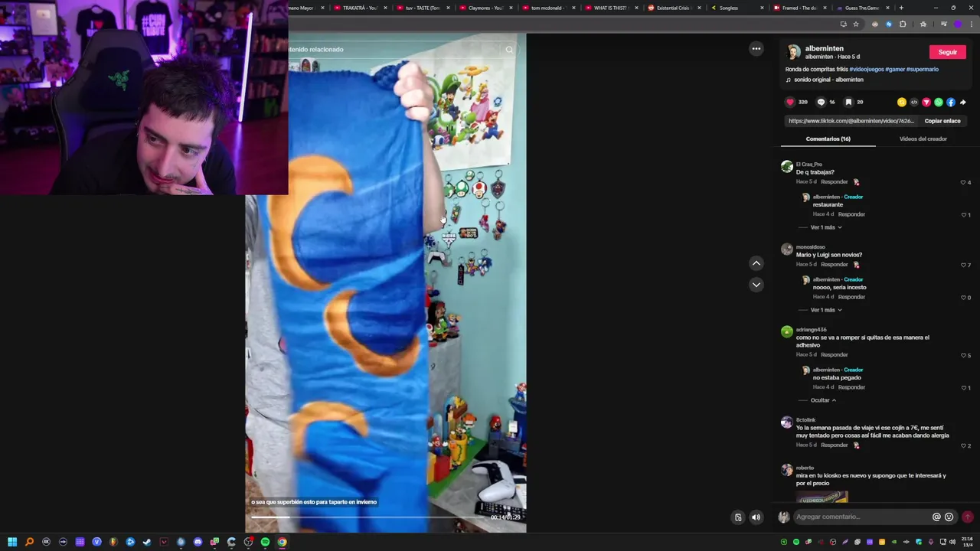Like creator reply 'restaurante'
Viewport: 980px width, 551px height.
tap(964, 215)
